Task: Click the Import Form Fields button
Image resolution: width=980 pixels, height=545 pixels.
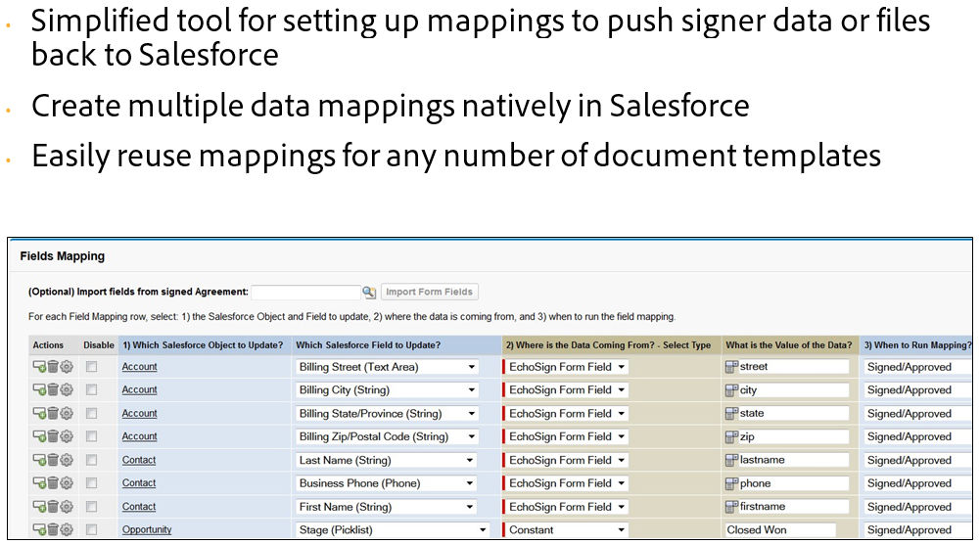Action: (429, 292)
